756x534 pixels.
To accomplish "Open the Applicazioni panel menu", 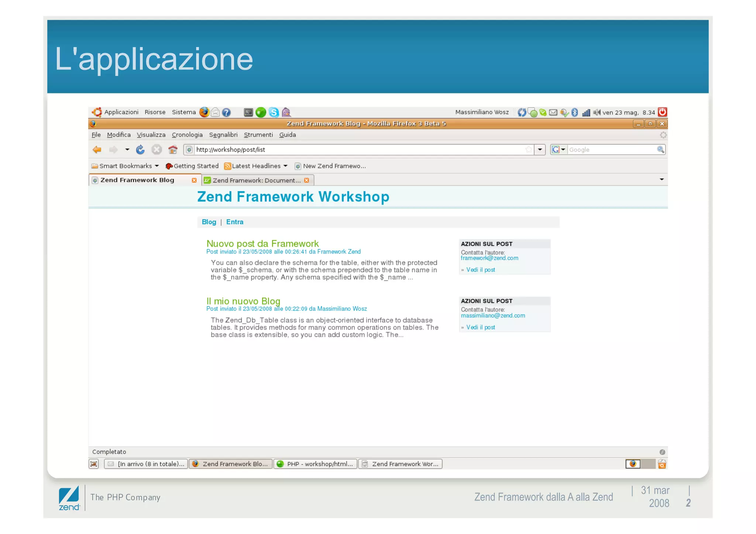I will click(121, 112).
